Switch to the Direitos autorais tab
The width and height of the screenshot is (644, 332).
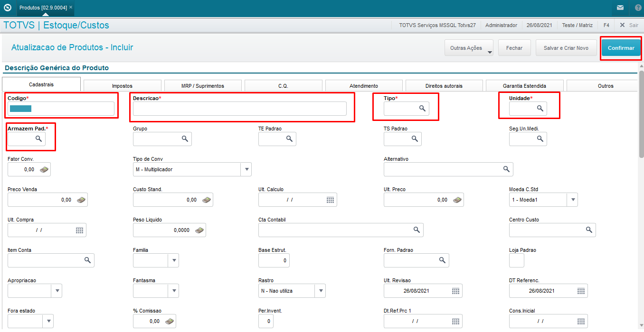click(x=444, y=86)
